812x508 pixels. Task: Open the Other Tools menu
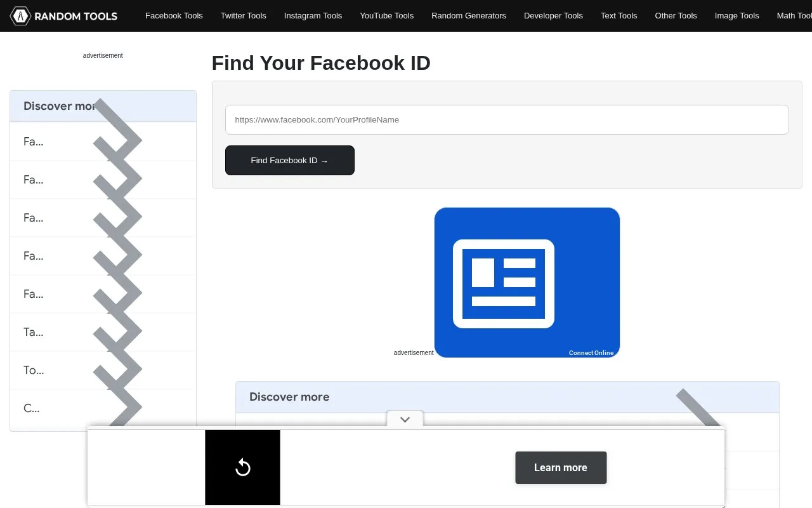[x=676, y=16]
